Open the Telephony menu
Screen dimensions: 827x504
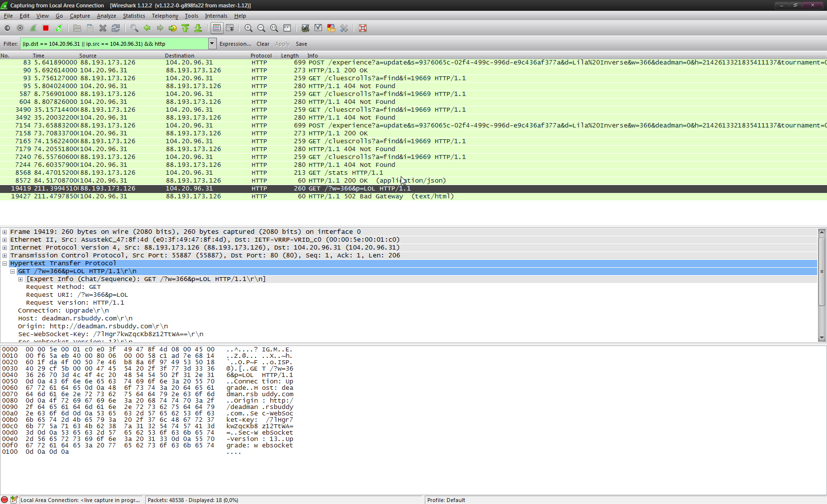(165, 16)
